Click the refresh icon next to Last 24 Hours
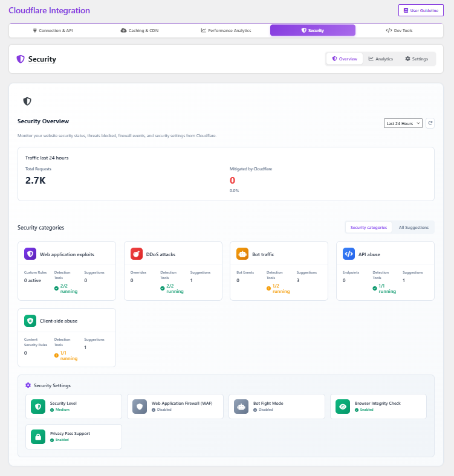Screen dimensions: 454x476 (x=430, y=123)
